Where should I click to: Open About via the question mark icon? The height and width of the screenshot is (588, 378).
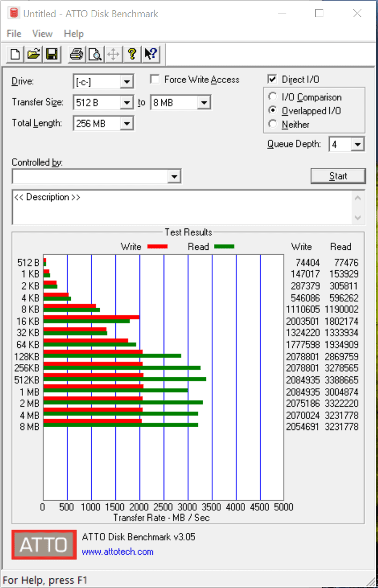[x=131, y=54]
